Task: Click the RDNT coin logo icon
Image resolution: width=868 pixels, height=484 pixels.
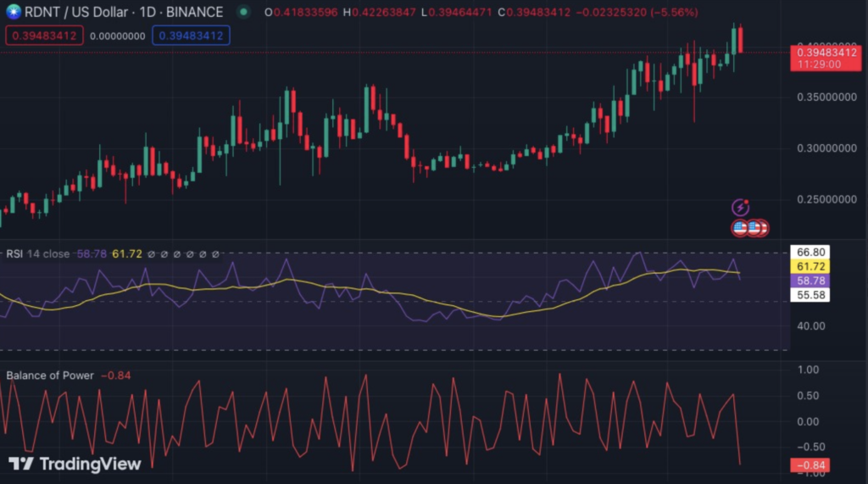Action: [14, 12]
